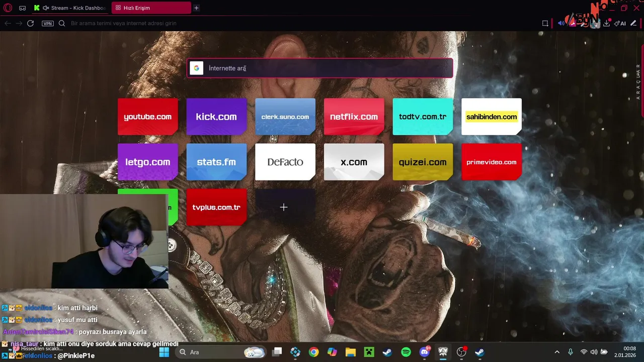Screen dimensions: 644x362
Task: Toggle the VPN badge
Action: (x=48, y=23)
